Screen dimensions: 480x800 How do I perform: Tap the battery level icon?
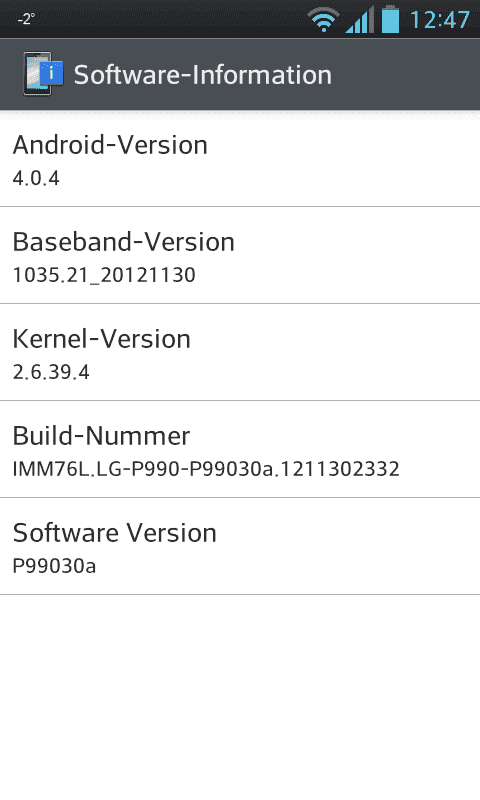click(x=390, y=19)
